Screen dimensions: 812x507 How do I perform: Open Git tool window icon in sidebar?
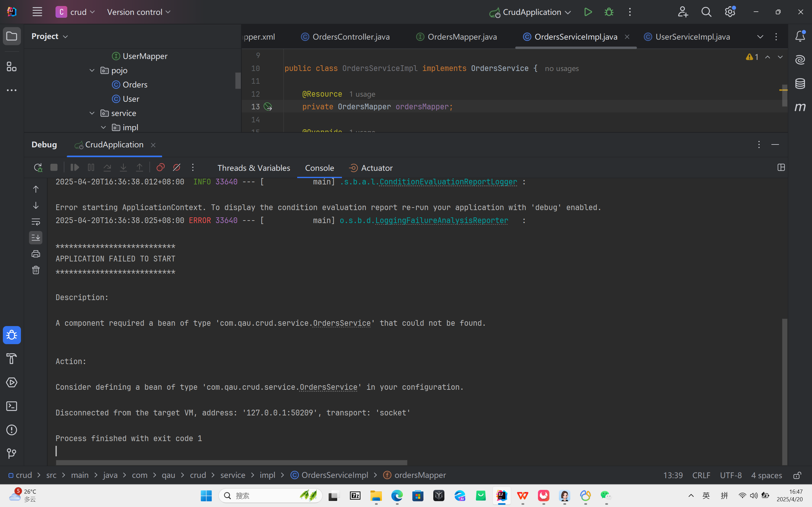(12, 453)
